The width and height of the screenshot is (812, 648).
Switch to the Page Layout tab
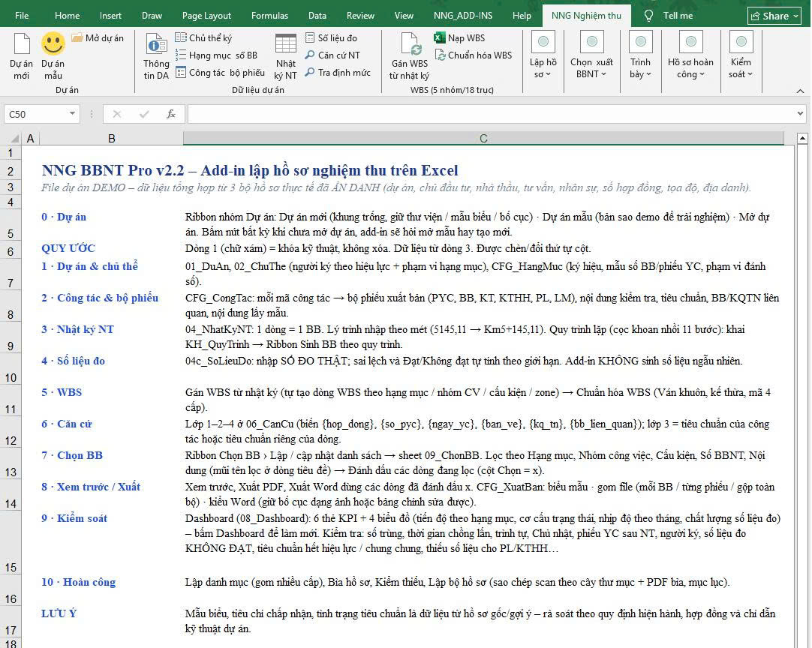click(x=206, y=16)
